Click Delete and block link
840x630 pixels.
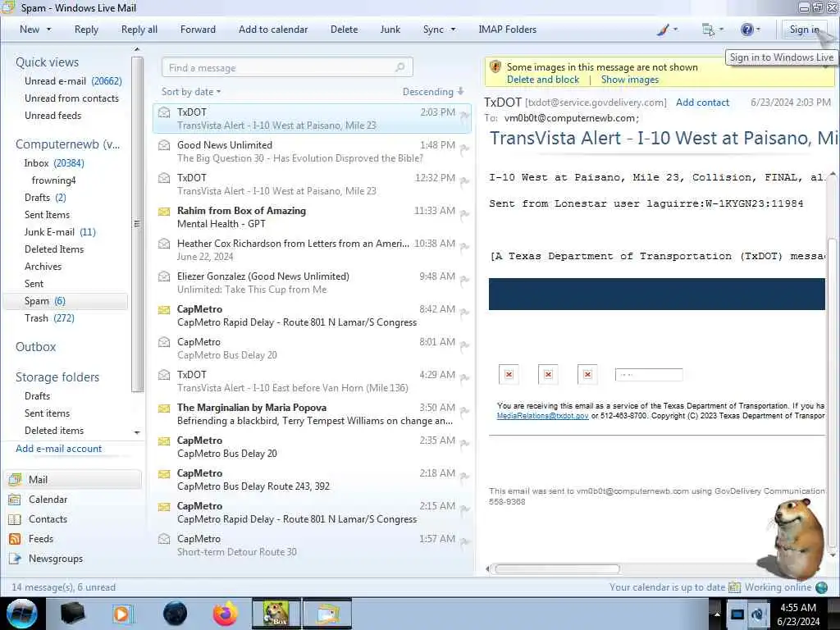tap(543, 80)
